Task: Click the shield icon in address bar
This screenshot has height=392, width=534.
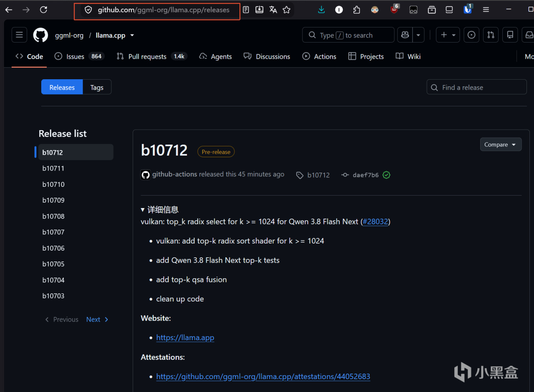Action: pyautogui.click(x=88, y=10)
